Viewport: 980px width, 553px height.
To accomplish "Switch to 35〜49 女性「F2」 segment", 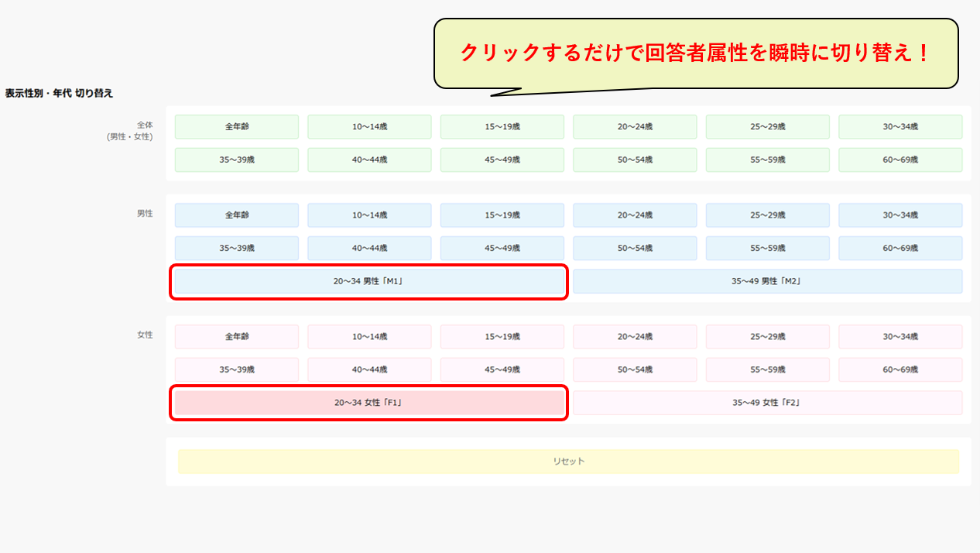I will click(767, 404).
